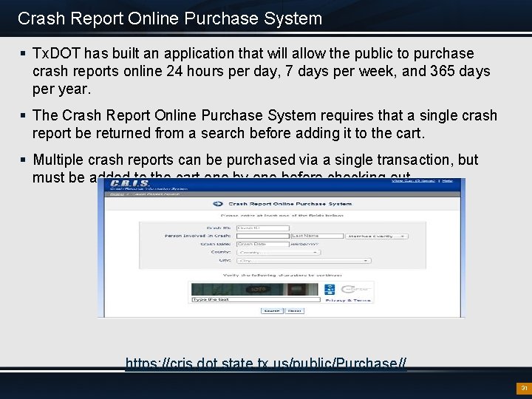Click the Search button
This screenshot has height=399, width=532.
pyautogui.click(x=272, y=311)
